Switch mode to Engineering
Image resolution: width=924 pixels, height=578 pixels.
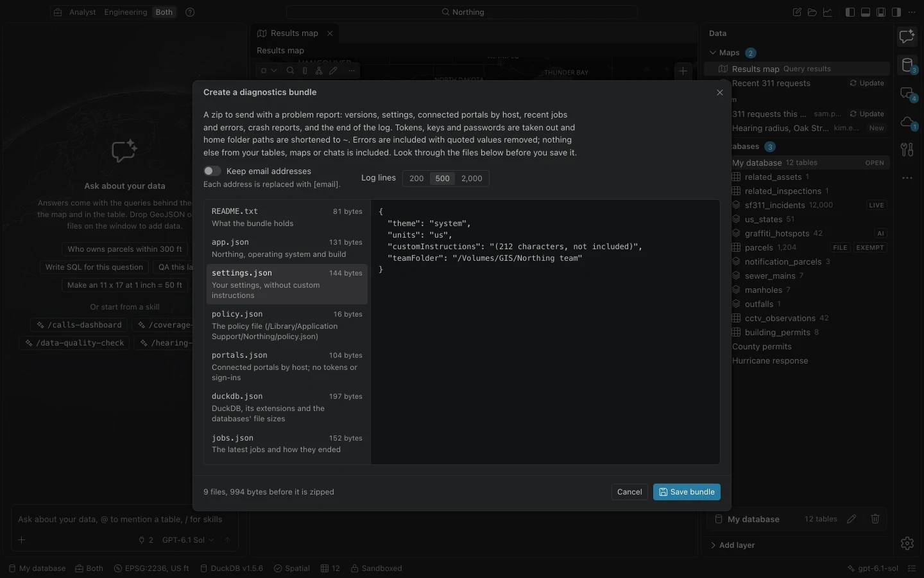[x=126, y=12]
